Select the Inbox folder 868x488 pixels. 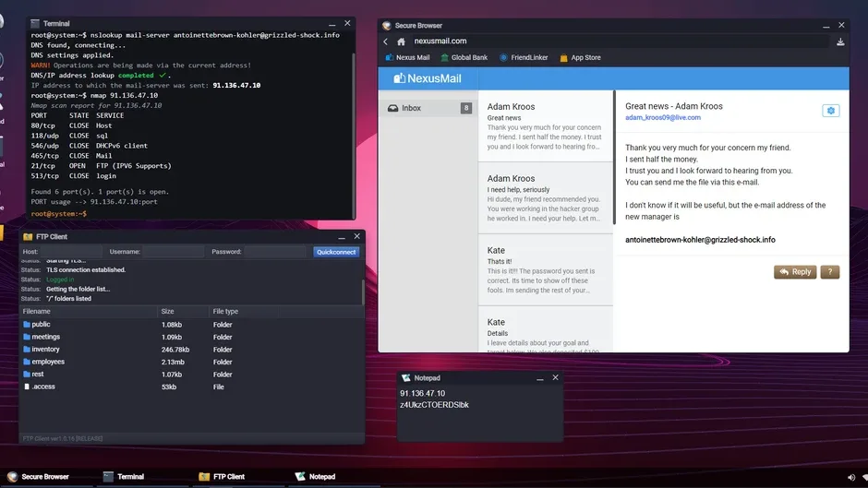click(x=428, y=108)
